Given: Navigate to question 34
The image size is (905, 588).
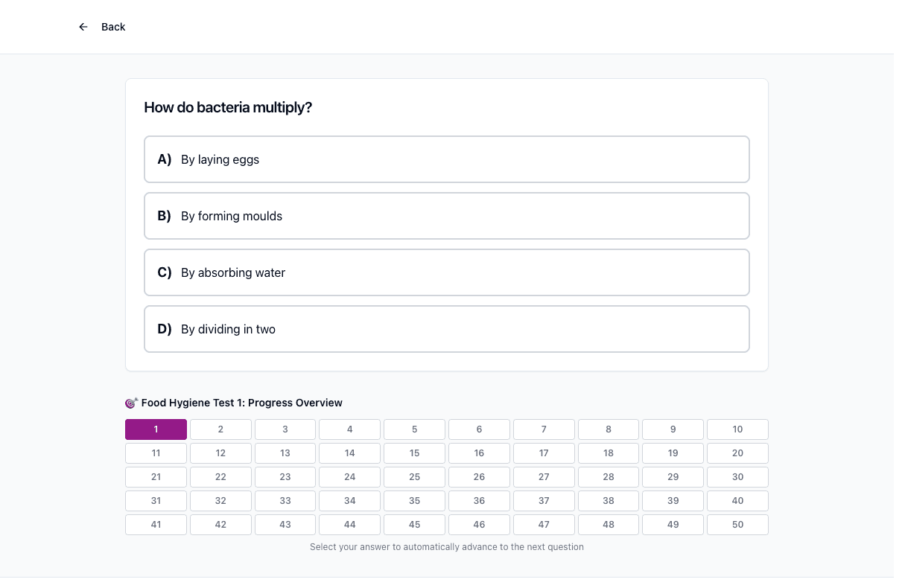Looking at the screenshot, I should [350, 501].
